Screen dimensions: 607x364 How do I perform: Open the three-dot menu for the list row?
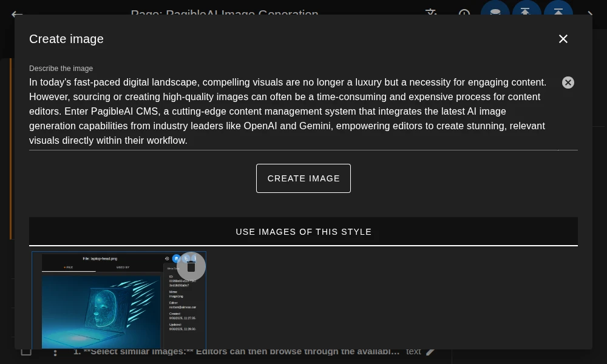tap(55, 352)
